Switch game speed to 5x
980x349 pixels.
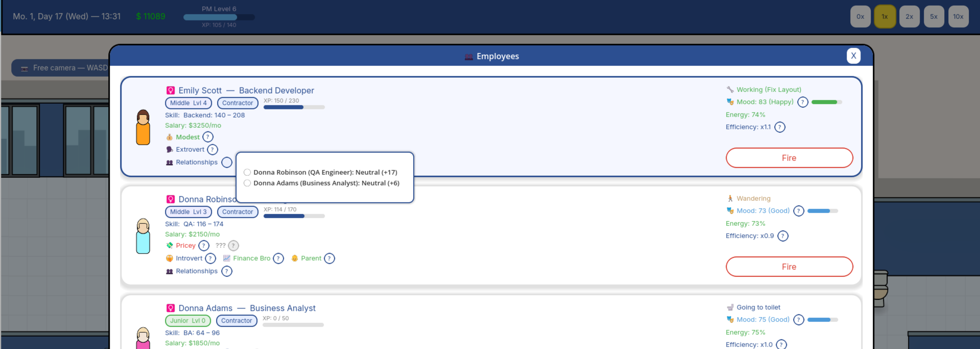point(934,17)
